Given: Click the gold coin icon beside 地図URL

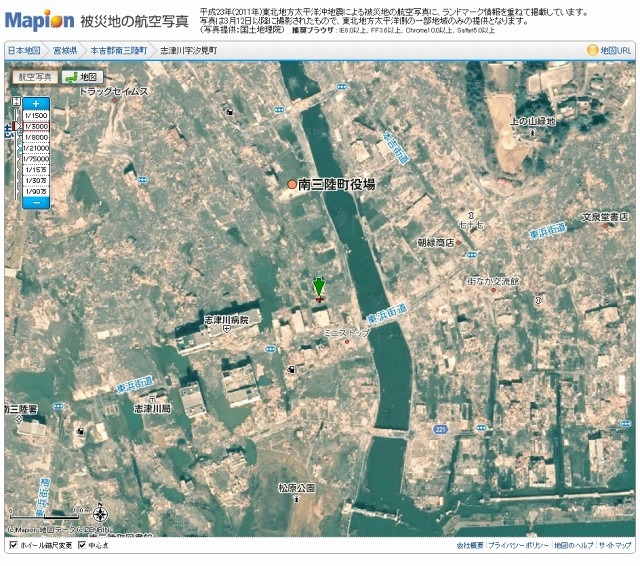Looking at the screenshot, I should pyautogui.click(x=592, y=50).
